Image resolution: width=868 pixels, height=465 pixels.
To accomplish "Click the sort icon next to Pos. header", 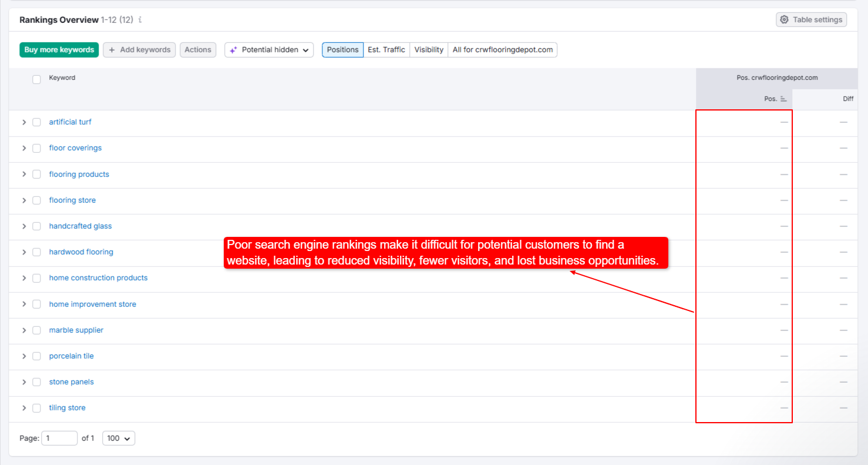I will coord(783,99).
